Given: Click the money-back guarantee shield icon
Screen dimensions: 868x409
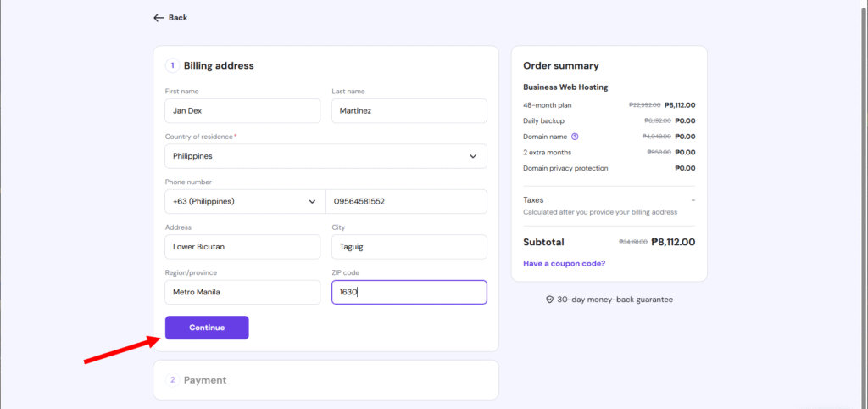Looking at the screenshot, I should click(x=549, y=300).
